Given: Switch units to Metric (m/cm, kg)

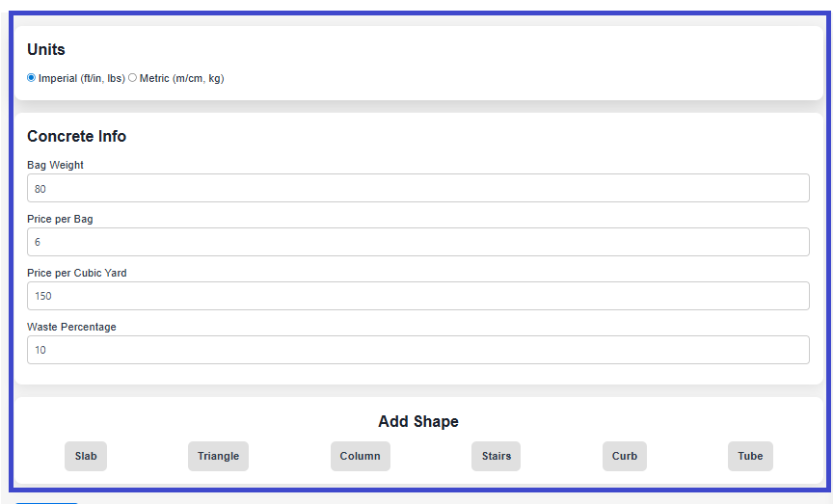Looking at the screenshot, I should coord(133,78).
